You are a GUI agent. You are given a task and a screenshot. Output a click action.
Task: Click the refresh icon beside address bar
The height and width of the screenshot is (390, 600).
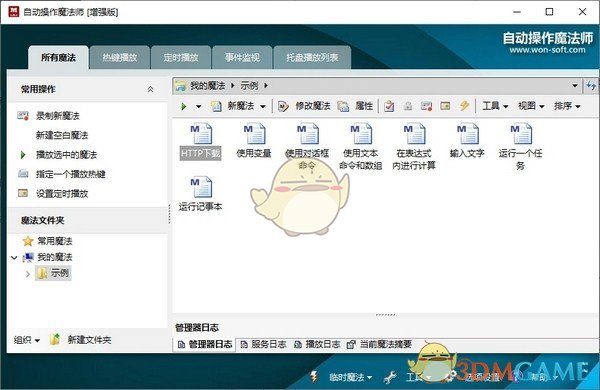click(590, 86)
